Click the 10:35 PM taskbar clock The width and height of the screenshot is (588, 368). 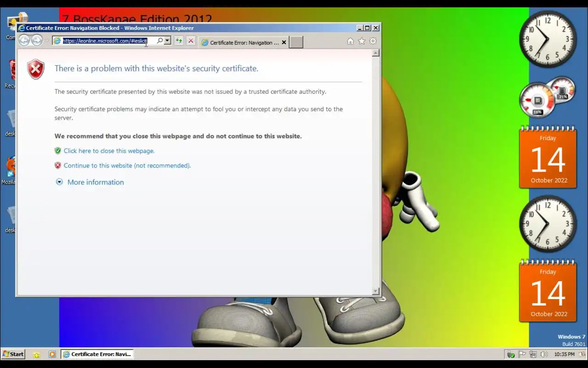tap(564, 355)
